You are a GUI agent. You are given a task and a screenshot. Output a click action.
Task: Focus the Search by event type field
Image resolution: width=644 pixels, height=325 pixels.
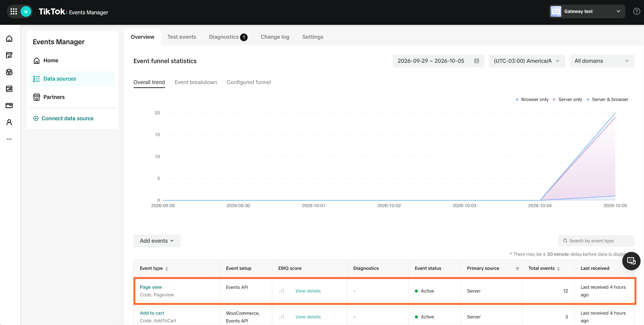(x=596, y=241)
